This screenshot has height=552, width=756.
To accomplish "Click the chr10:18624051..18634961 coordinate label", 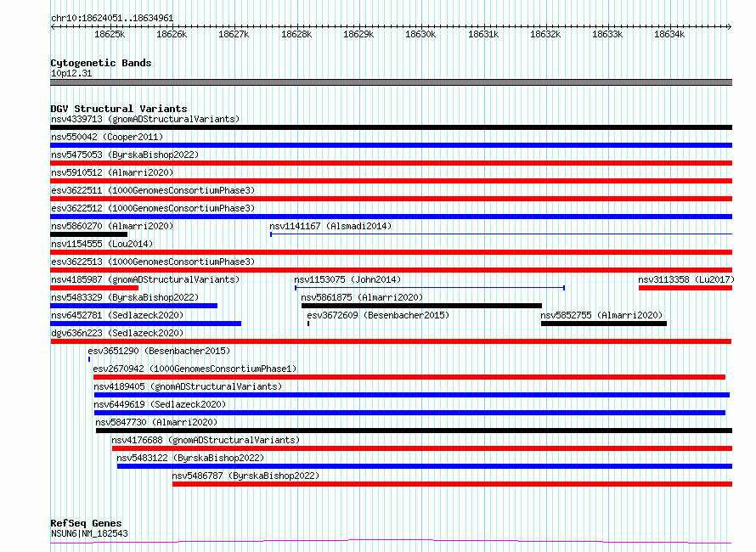I will (x=112, y=19).
